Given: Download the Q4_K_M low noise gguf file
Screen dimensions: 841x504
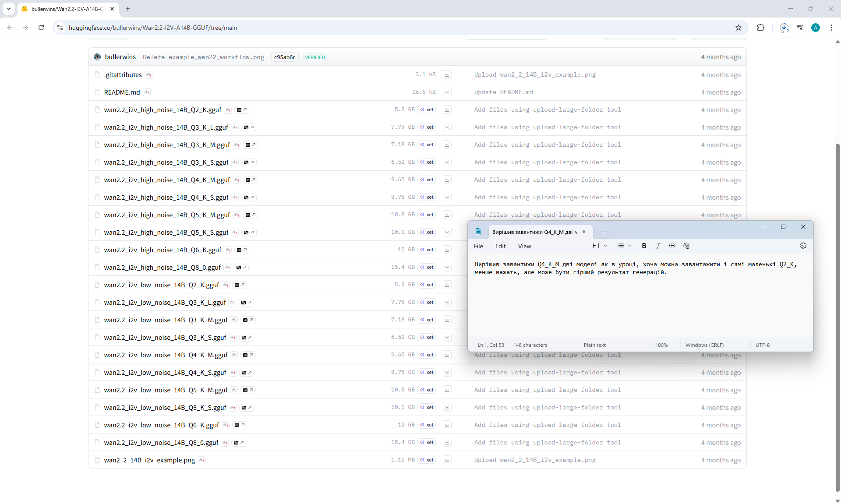Looking at the screenshot, I should pos(447,355).
